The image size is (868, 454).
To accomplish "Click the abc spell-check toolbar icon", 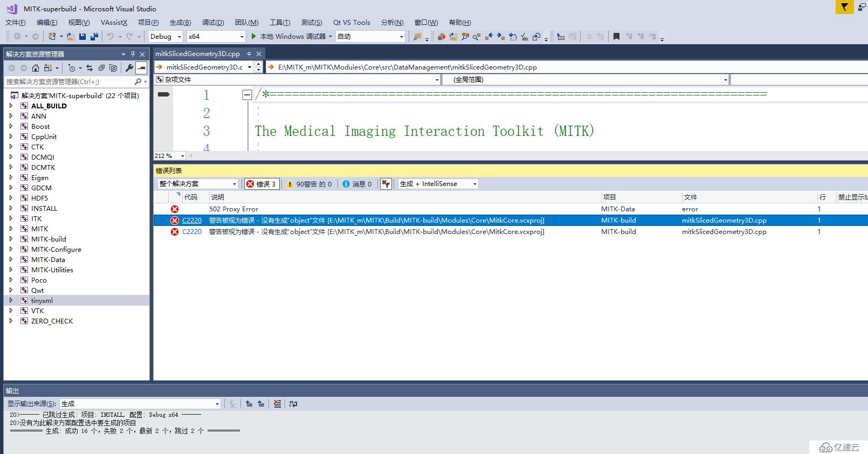I will tap(525, 37).
